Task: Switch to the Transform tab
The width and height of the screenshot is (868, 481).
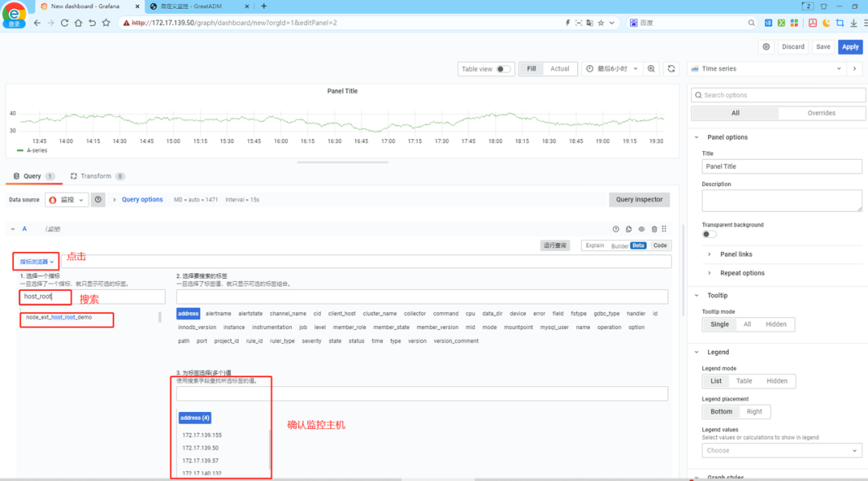Action: click(96, 176)
